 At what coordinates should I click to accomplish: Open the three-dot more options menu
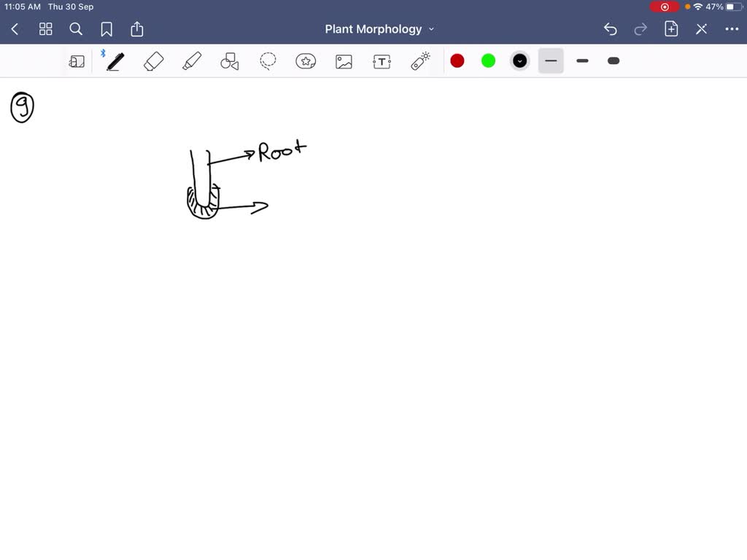point(732,29)
